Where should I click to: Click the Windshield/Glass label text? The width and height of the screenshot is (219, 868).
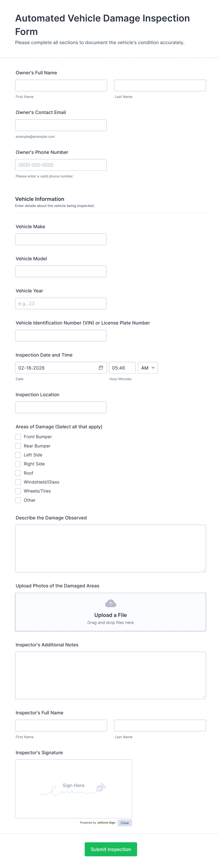tap(41, 482)
